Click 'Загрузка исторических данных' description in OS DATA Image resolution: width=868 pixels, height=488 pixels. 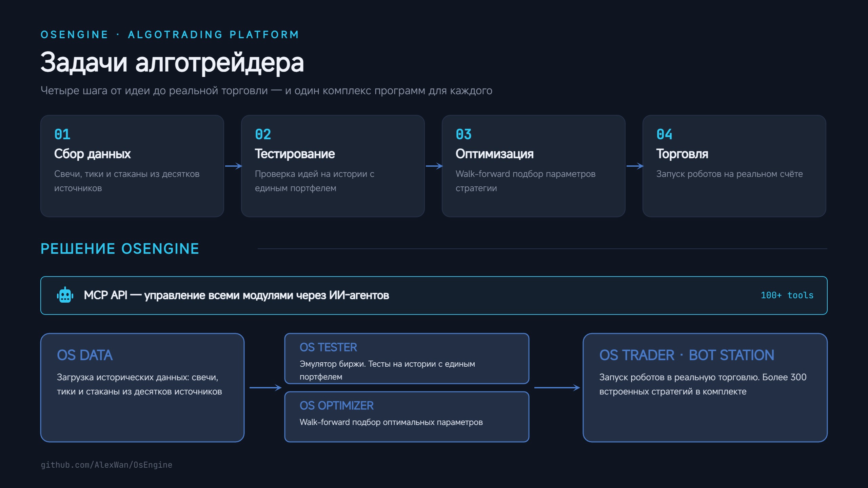139,384
